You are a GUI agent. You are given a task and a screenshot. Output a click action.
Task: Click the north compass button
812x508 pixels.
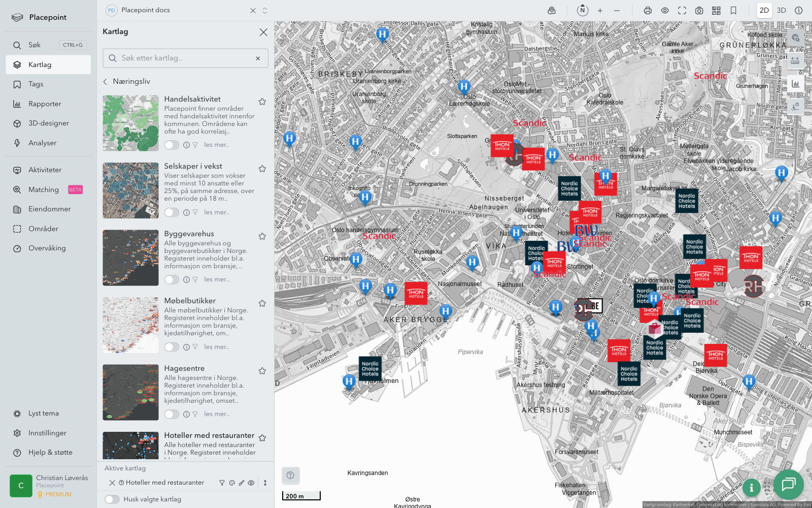pyautogui.click(x=583, y=10)
